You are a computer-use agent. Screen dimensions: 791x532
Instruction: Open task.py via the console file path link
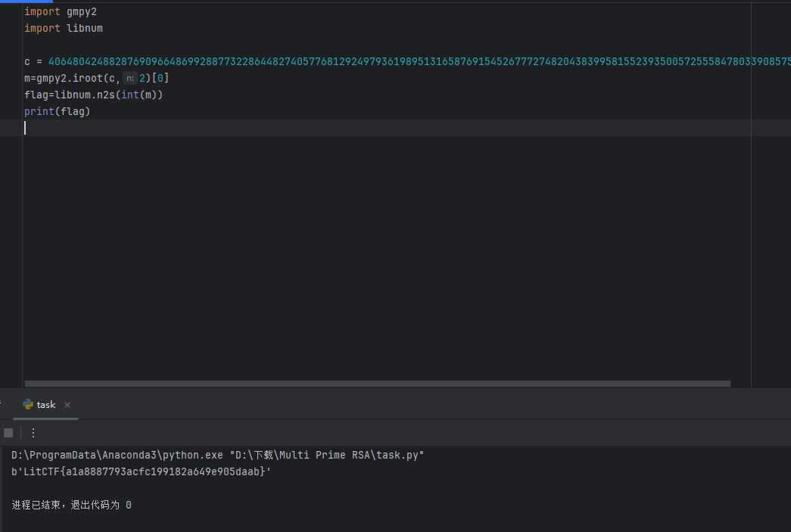coord(325,455)
